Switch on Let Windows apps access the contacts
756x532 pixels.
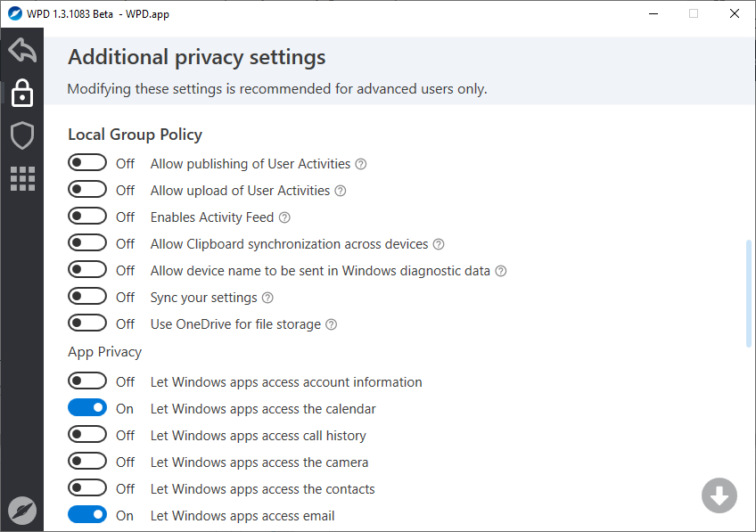click(x=87, y=488)
